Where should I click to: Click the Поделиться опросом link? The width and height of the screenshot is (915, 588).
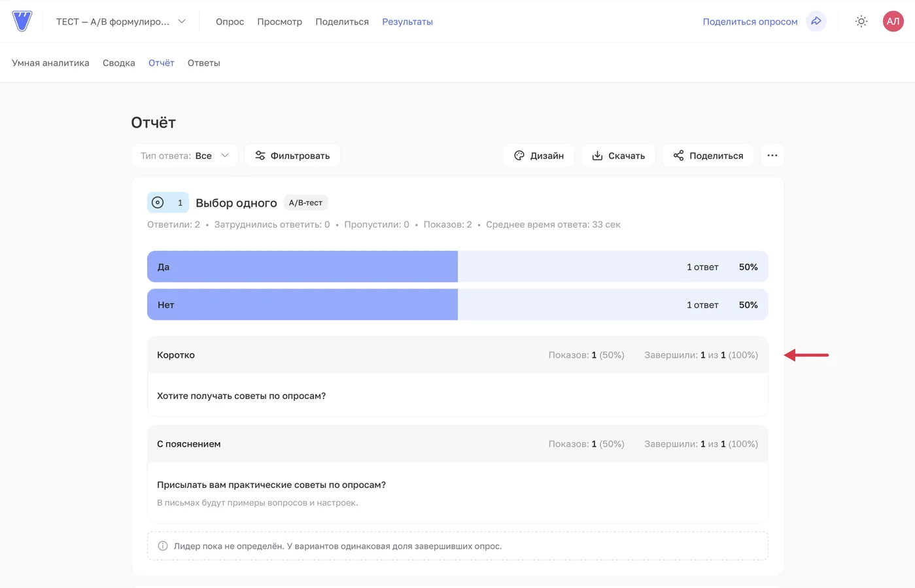750,22
